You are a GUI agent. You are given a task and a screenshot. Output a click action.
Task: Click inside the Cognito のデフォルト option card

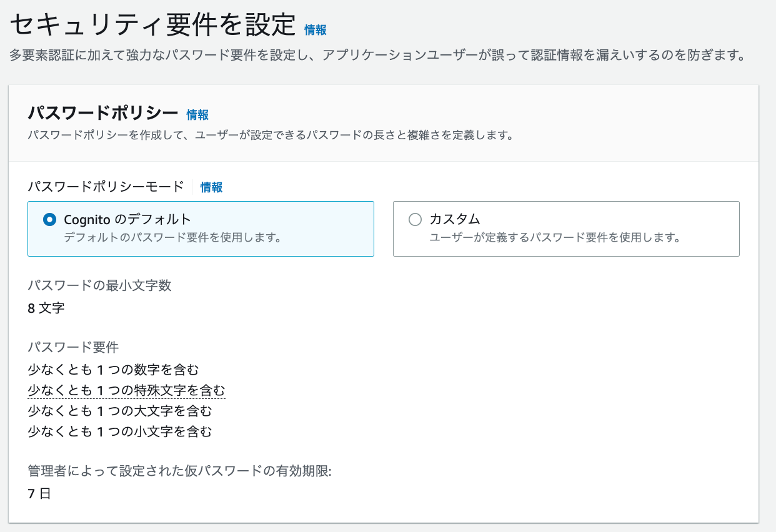coord(200,229)
